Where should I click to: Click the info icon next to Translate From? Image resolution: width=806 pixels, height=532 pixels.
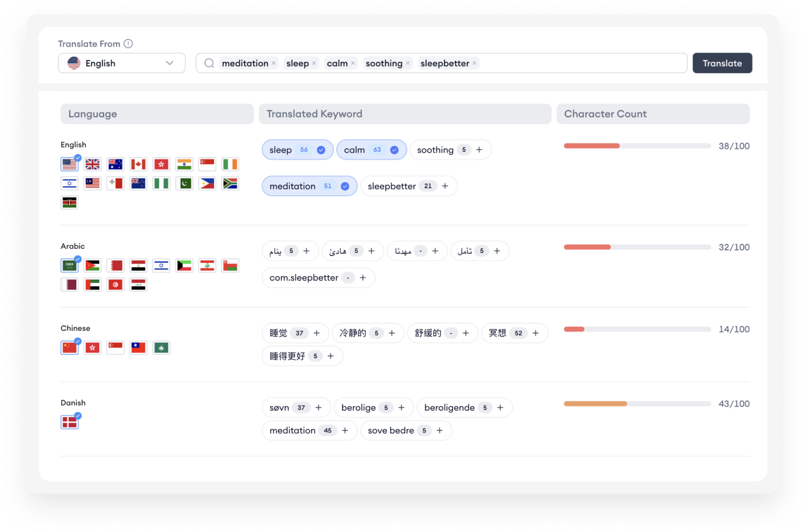click(x=128, y=44)
